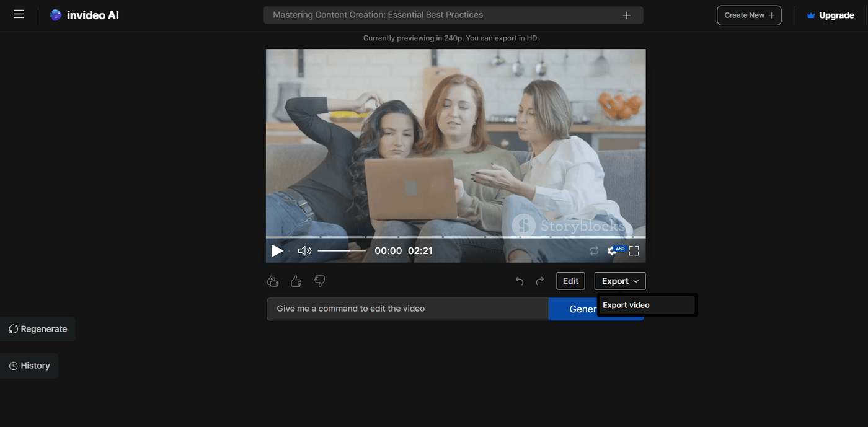This screenshot has width=868, height=427.
Task: Redo the last video edit
Action: (539, 281)
